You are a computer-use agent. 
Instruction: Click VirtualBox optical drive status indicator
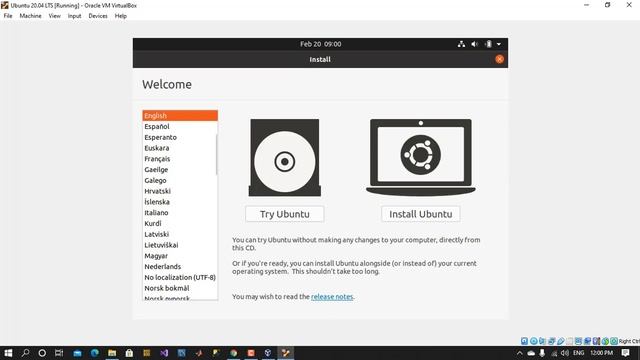coord(533,341)
